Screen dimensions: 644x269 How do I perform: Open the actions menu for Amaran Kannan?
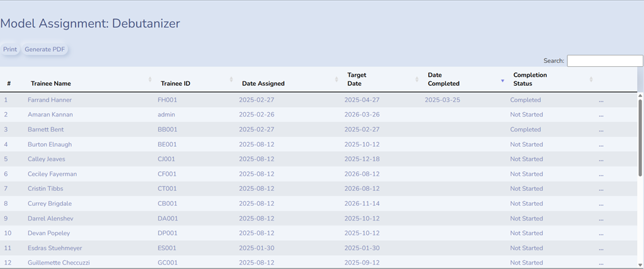[601, 116]
